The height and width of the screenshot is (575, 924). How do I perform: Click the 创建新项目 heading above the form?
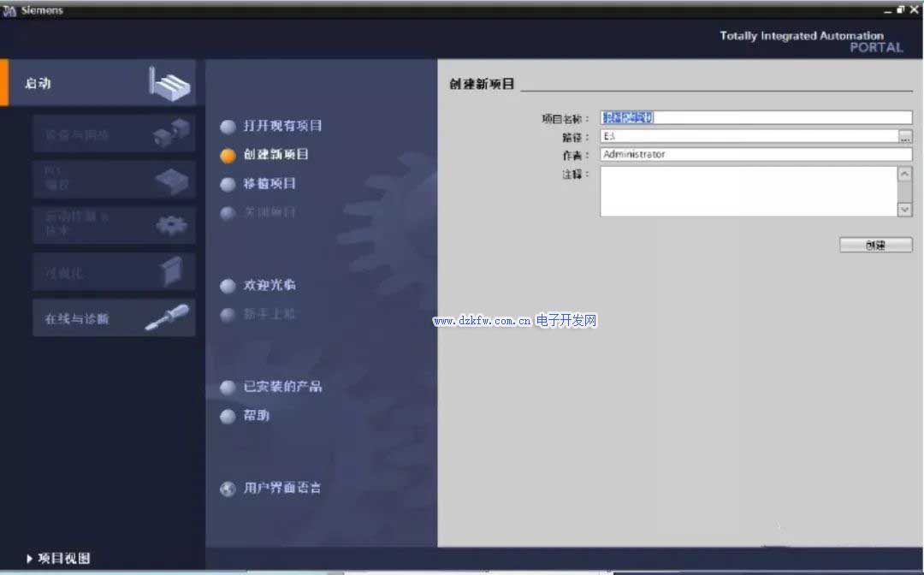(482, 84)
